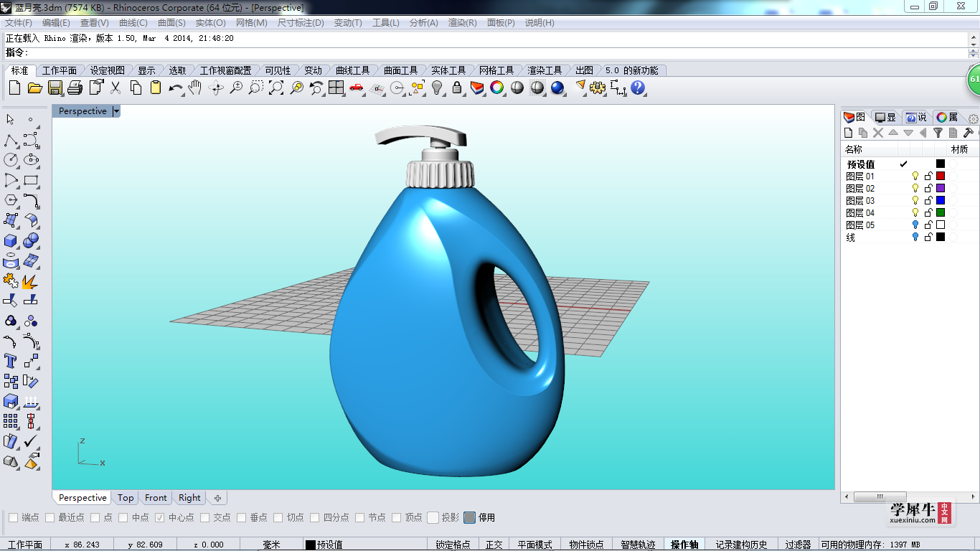The height and width of the screenshot is (551, 980).
Task: Click the blue render sphere icon
Action: (x=557, y=88)
